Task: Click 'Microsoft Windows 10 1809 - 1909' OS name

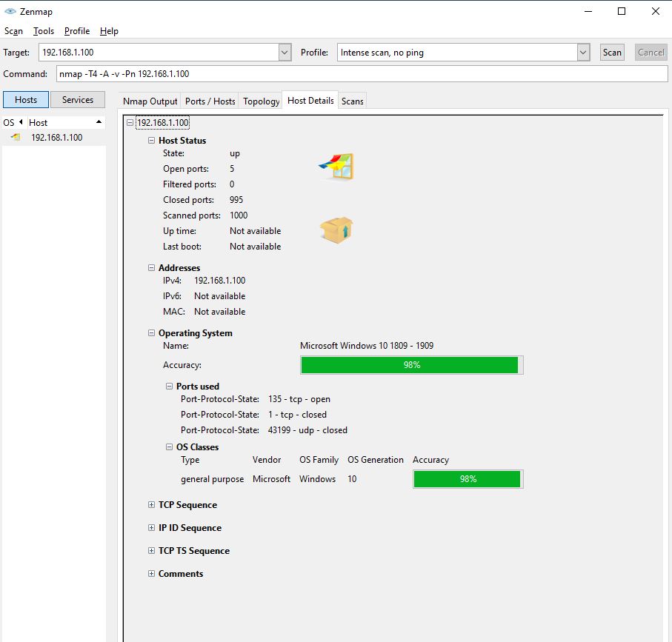Action: [x=367, y=346]
